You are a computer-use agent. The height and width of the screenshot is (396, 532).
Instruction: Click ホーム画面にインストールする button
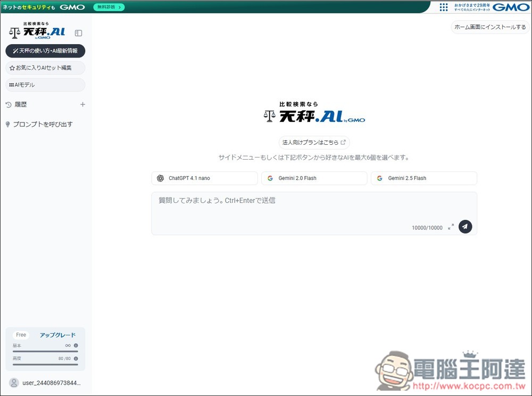pos(490,27)
